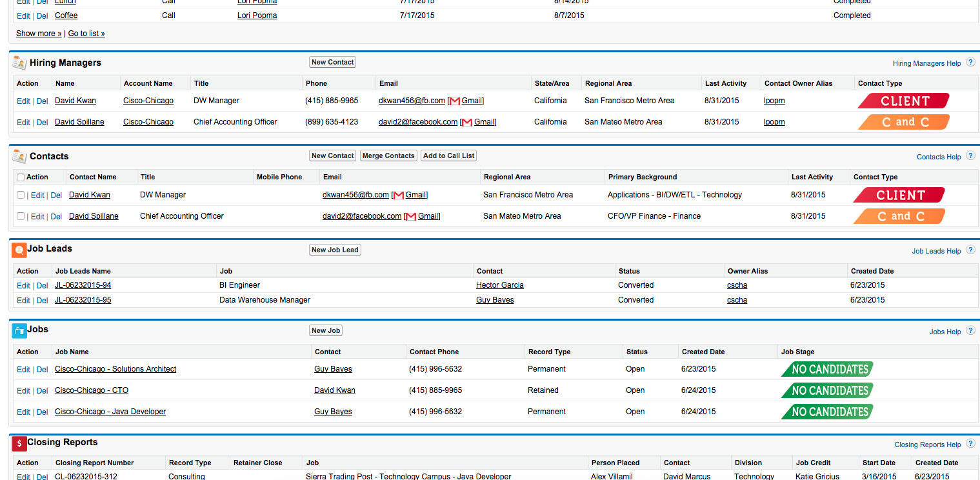
Task: Click cscha owner alias for BI Engineer lead
Action: pyautogui.click(x=737, y=285)
